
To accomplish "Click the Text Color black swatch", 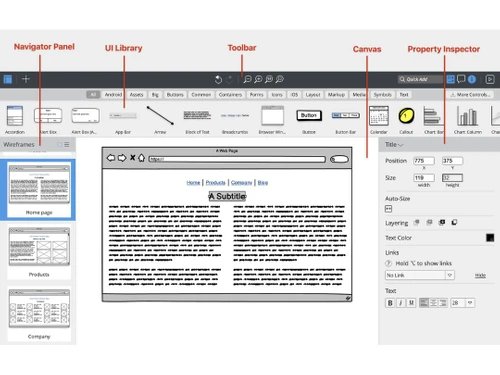I will [x=490, y=238].
